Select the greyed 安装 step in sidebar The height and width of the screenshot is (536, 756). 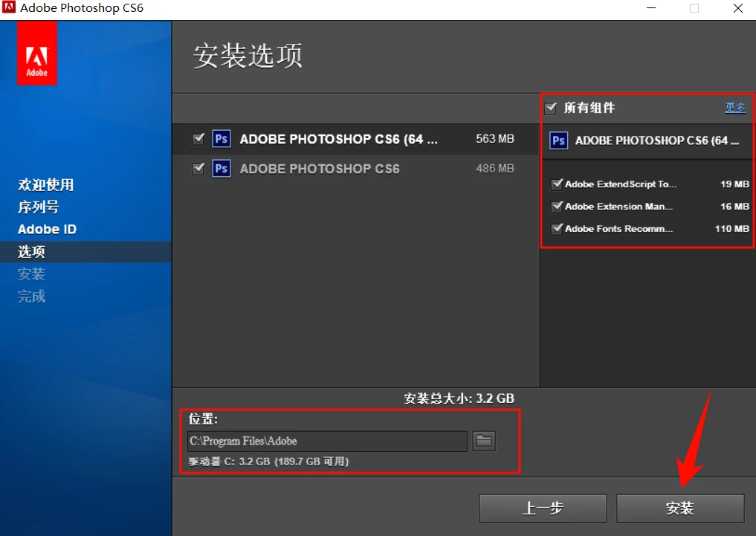31,274
